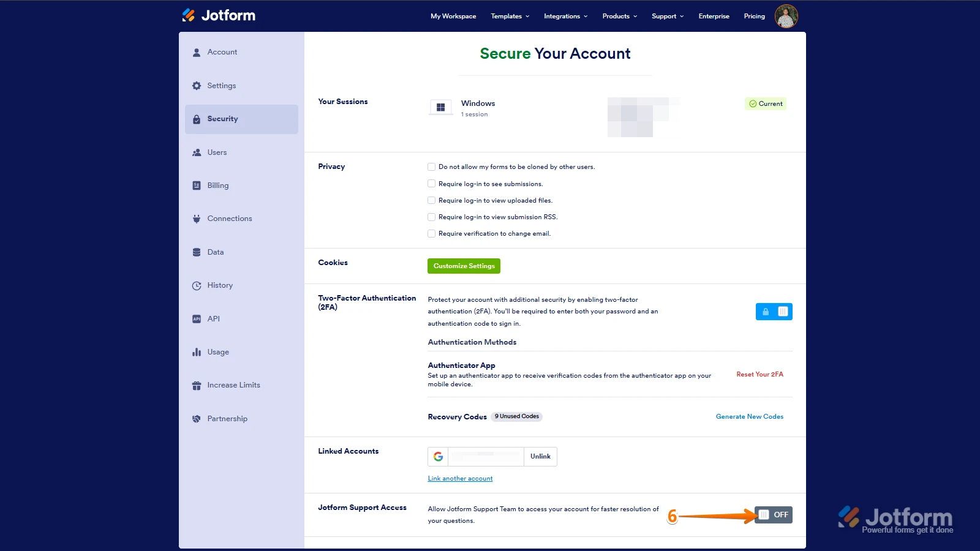
Task: Click the Data database icon
Action: 197,252
